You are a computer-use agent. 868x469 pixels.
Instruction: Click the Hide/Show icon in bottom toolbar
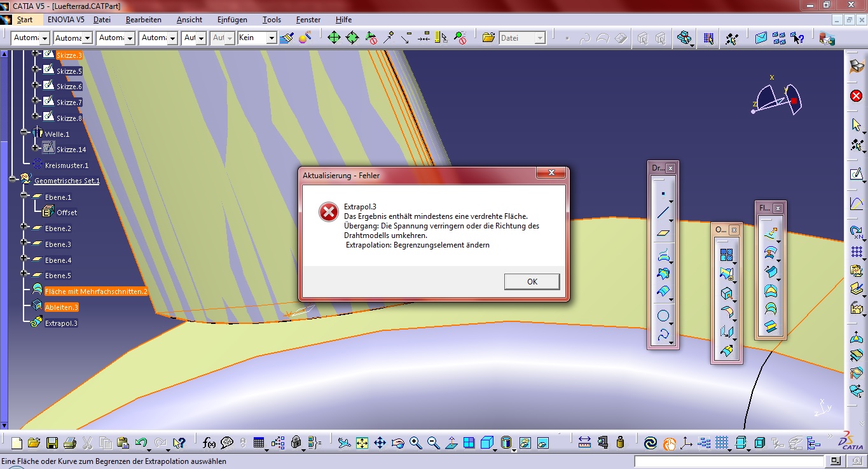(525, 442)
